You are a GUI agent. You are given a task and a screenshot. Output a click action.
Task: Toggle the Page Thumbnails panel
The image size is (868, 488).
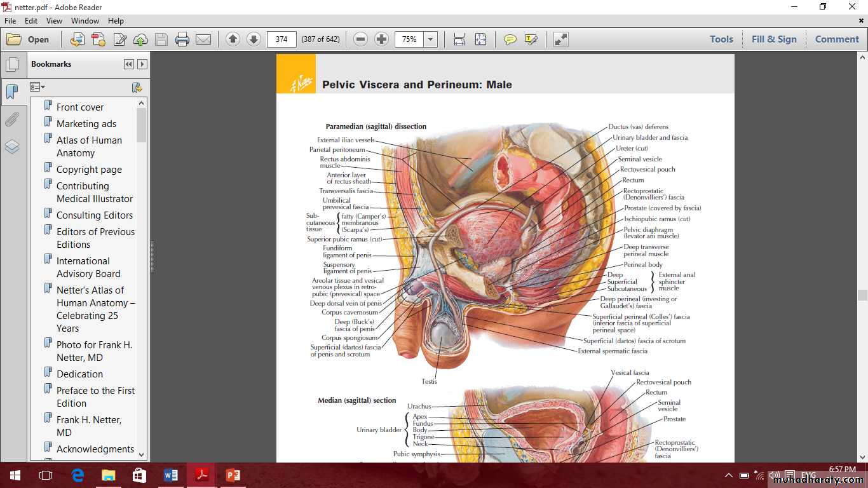click(x=12, y=64)
